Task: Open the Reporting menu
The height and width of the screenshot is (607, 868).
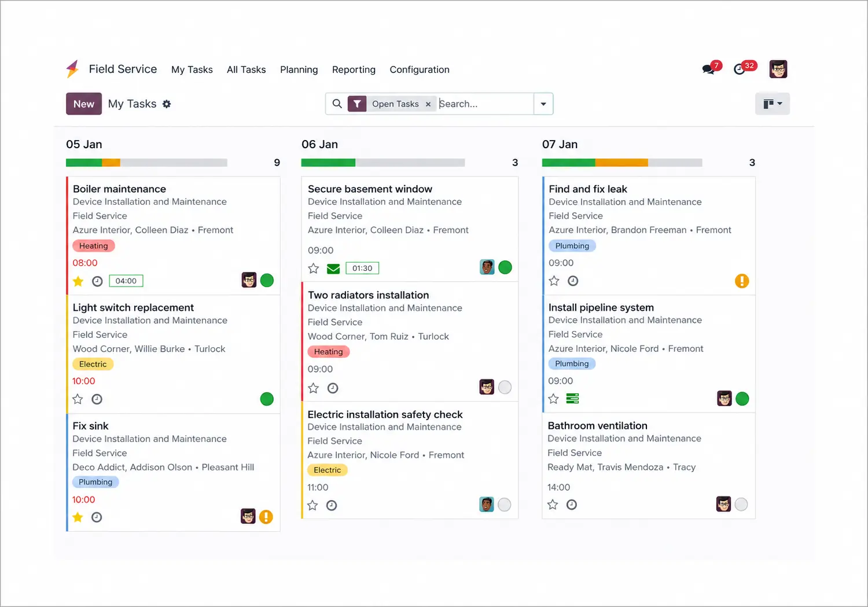Action: point(354,69)
